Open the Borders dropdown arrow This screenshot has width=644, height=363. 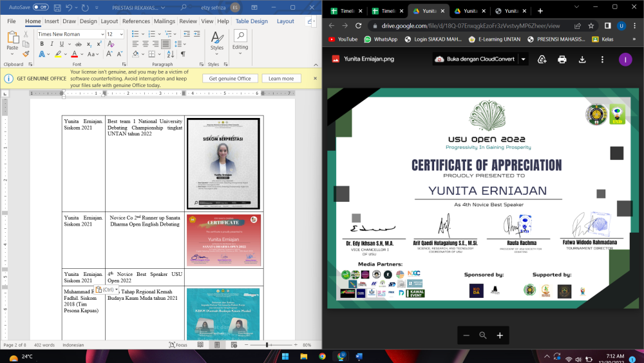tap(159, 54)
